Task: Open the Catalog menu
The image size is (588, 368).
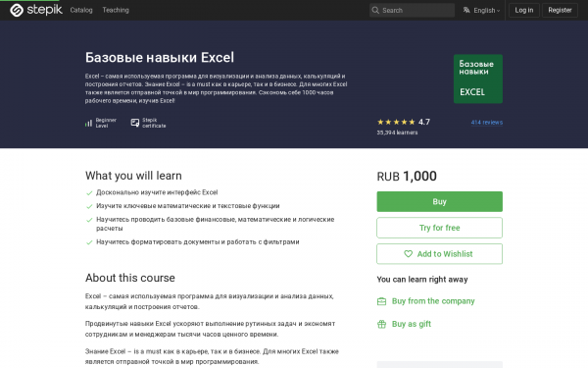Action: coord(81,10)
